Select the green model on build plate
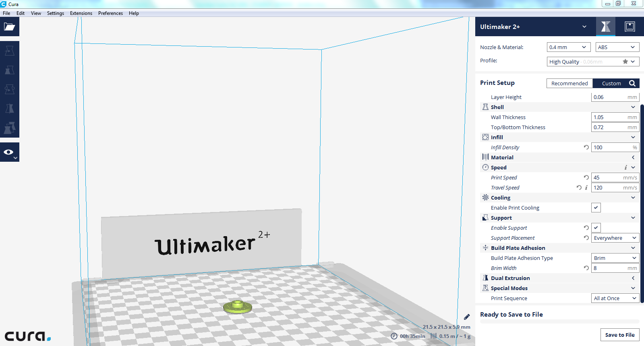Viewport: 644px width, 346px height. click(x=238, y=307)
